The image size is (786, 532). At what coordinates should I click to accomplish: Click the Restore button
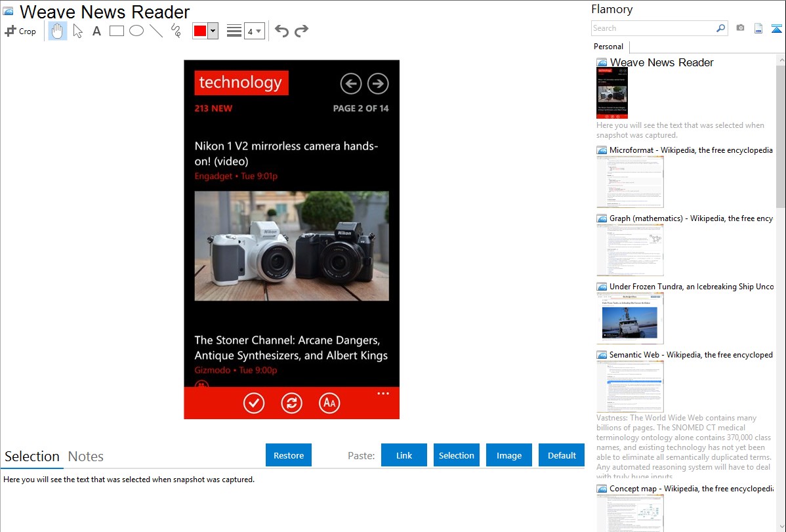pos(289,455)
